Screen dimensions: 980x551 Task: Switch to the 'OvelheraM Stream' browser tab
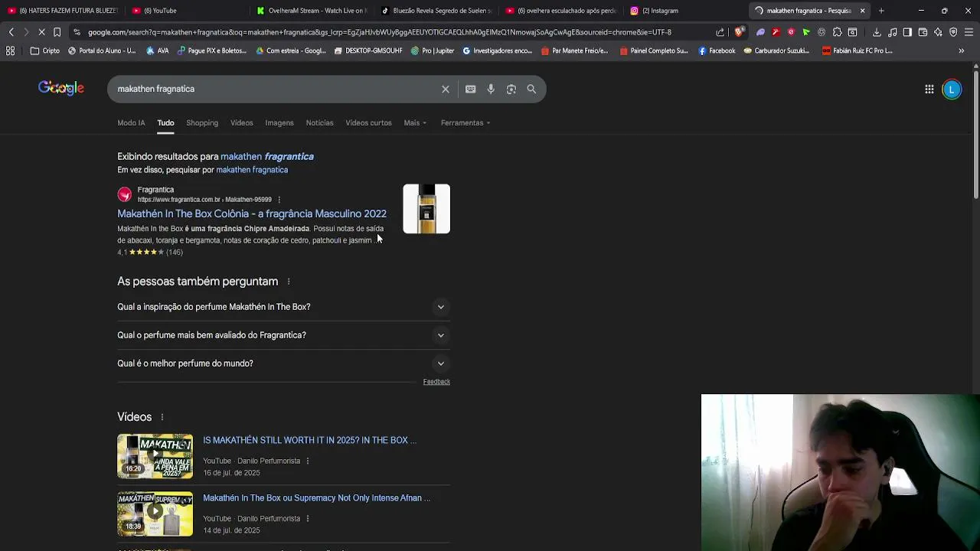coord(312,11)
